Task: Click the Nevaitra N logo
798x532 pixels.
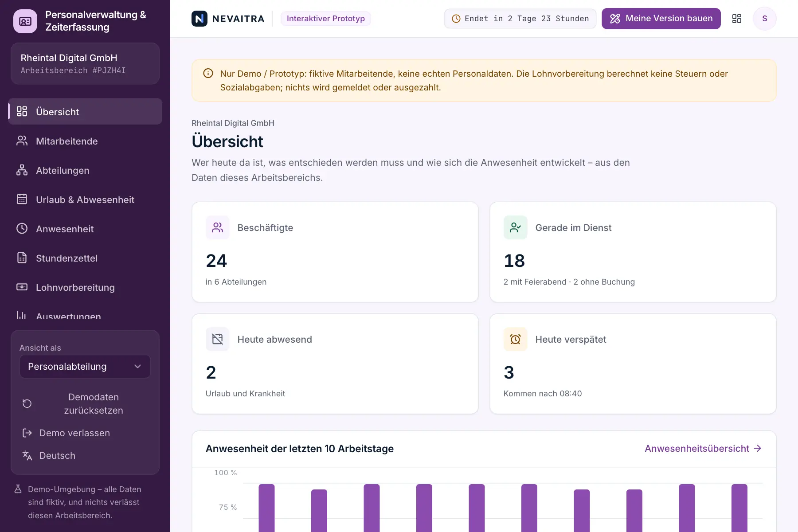Action: coord(199,19)
